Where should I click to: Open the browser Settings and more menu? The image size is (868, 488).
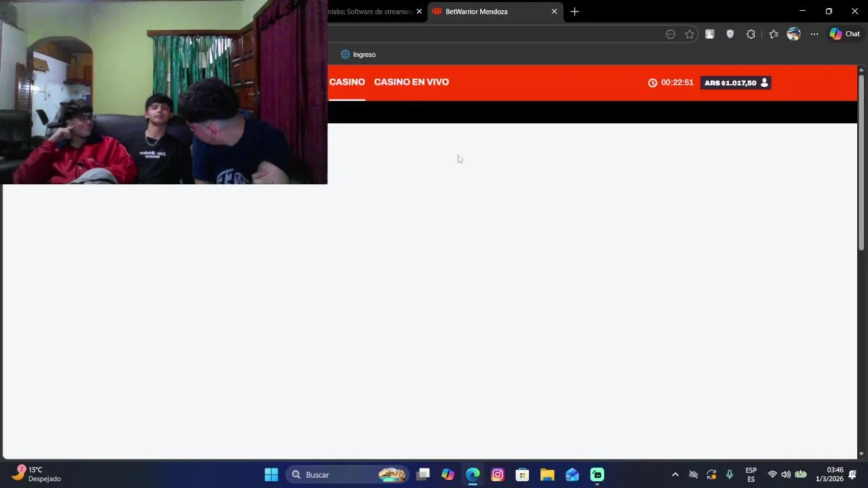point(814,34)
